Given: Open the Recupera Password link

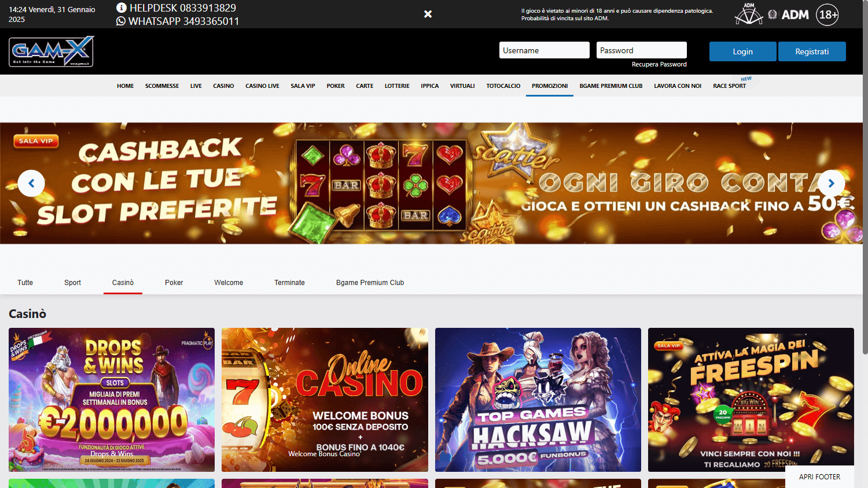Looking at the screenshot, I should tap(659, 64).
